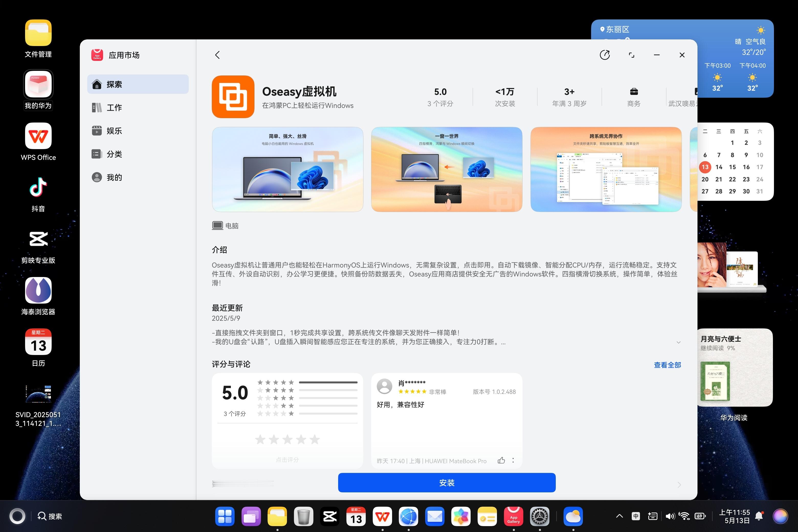Toggle the window resize icon

[x=631, y=55]
